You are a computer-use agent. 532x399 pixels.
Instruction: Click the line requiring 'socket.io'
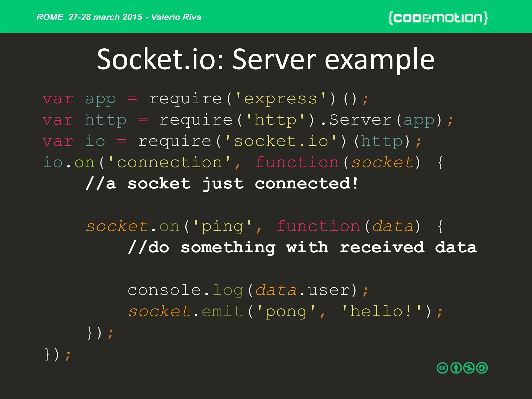[232, 142]
